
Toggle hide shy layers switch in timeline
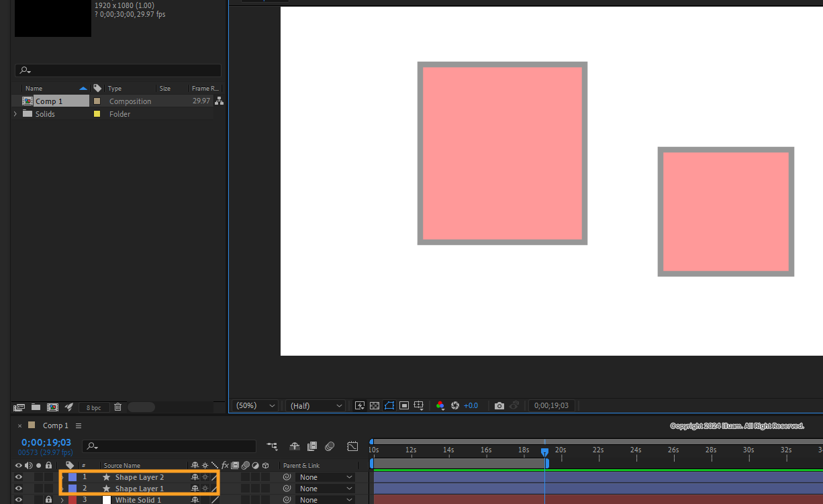[x=294, y=446]
